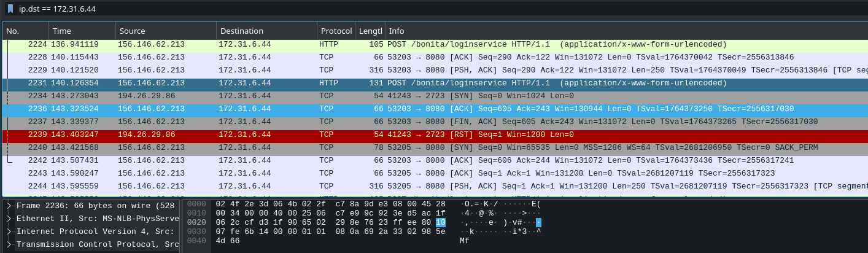868x253 pixels.
Task: Click the highlighted hex byte 10
Action: (x=441, y=222)
